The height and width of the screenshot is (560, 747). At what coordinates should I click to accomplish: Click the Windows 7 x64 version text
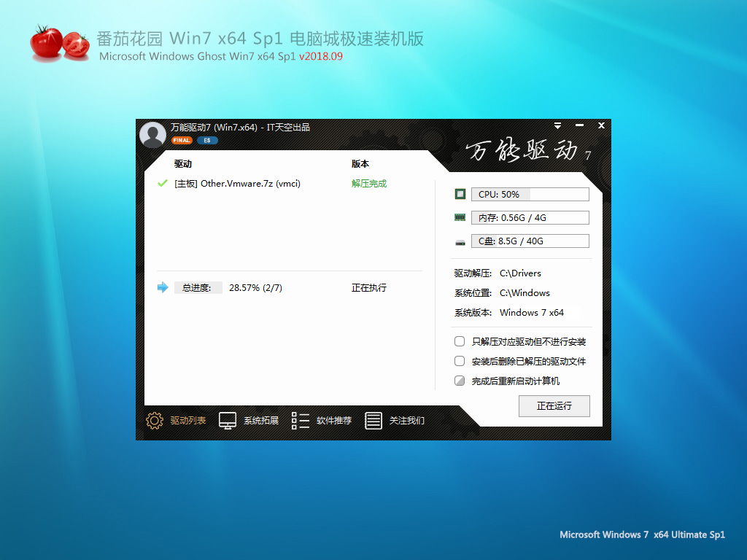(x=532, y=312)
